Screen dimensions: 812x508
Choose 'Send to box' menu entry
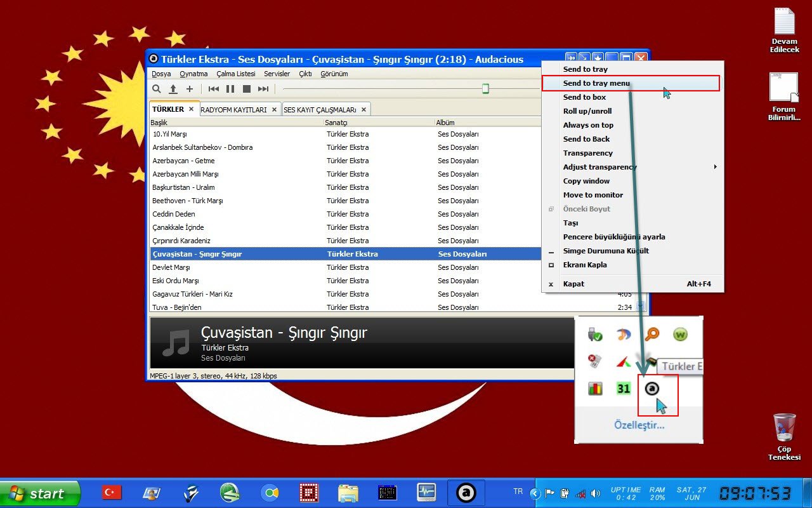pos(632,97)
